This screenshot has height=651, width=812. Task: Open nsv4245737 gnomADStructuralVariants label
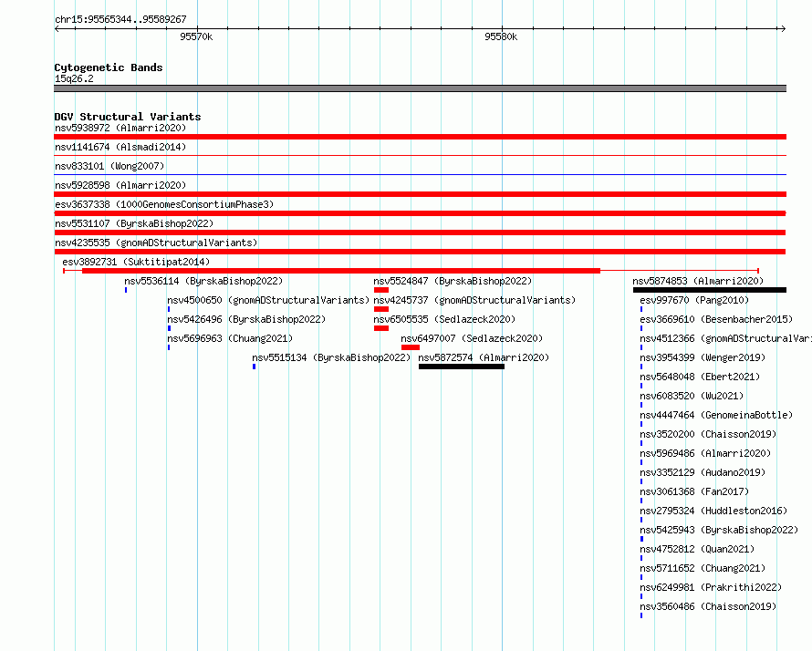click(x=474, y=300)
